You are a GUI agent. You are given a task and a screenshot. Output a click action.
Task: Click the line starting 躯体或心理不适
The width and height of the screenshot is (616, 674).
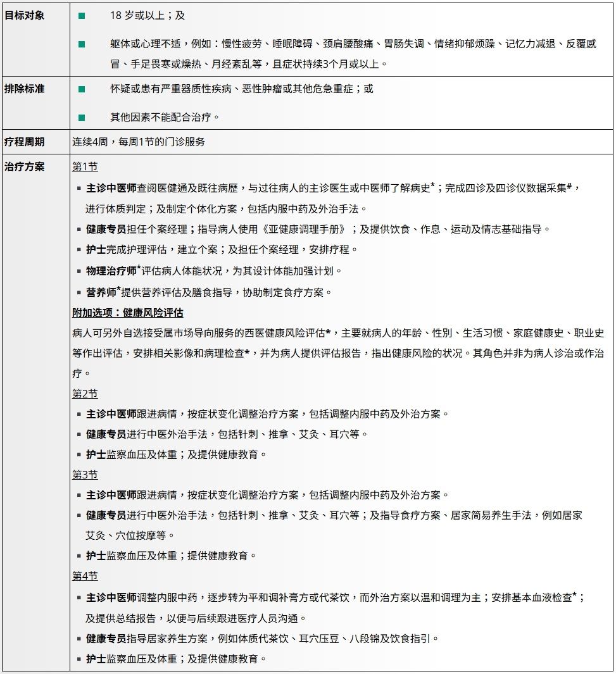pos(353,44)
